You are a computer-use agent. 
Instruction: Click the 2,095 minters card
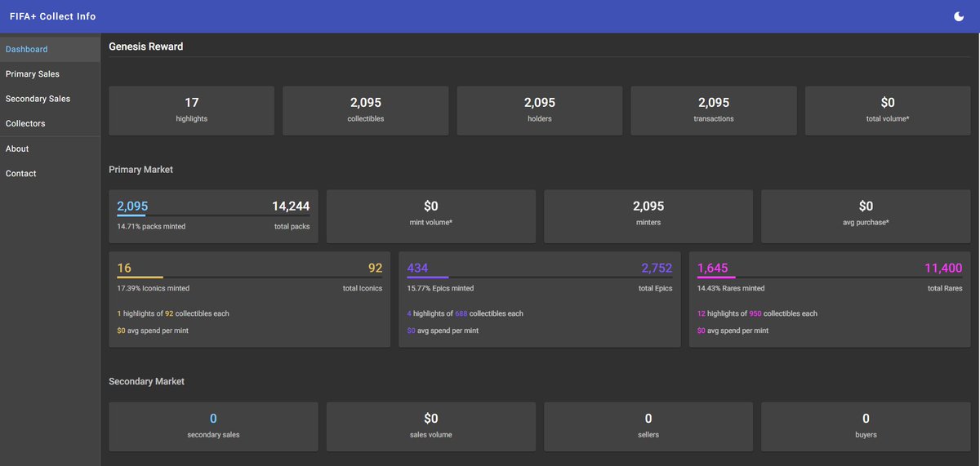[648, 216]
